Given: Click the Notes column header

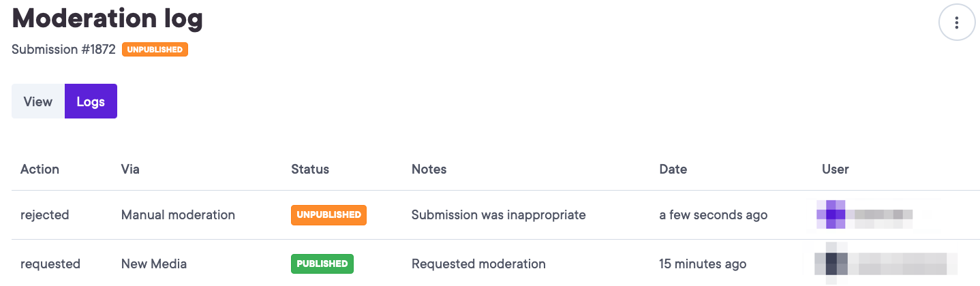Looking at the screenshot, I should [x=429, y=169].
